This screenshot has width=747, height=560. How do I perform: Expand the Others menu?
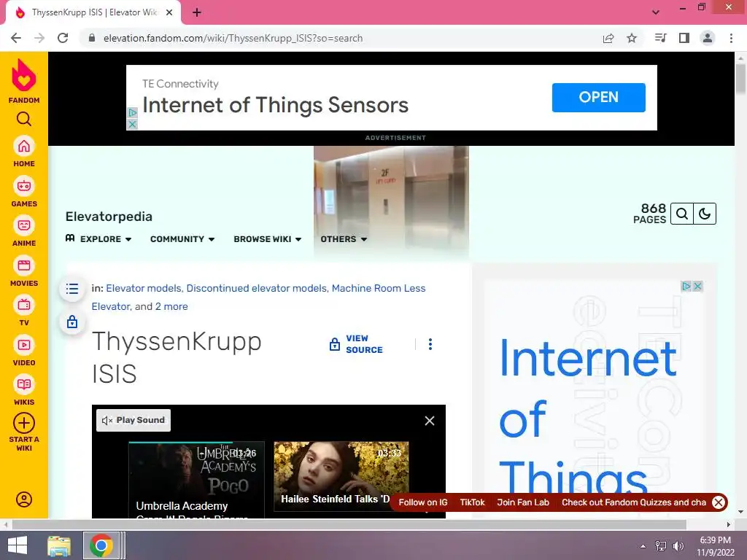(x=344, y=239)
